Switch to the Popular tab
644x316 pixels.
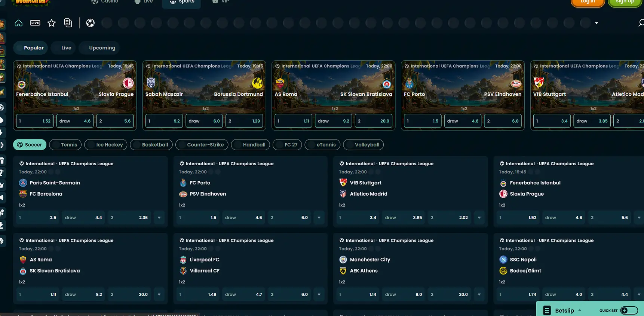(31, 48)
